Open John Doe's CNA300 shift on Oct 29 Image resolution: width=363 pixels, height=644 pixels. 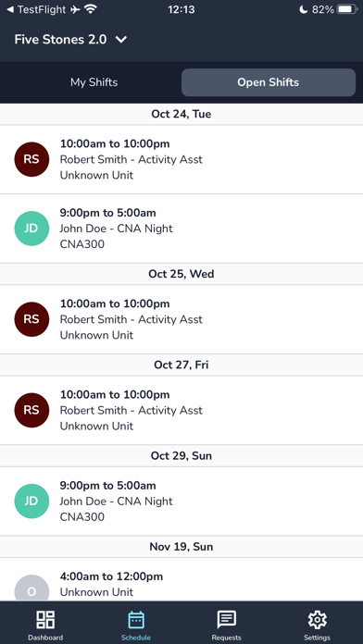click(x=181, y=502)
